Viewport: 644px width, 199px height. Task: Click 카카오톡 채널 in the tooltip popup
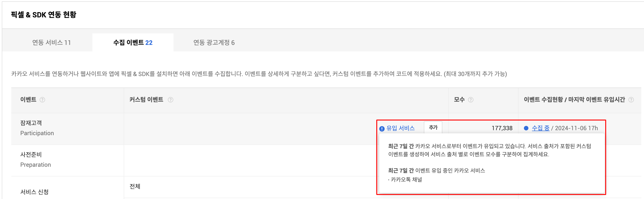(406, 179)
